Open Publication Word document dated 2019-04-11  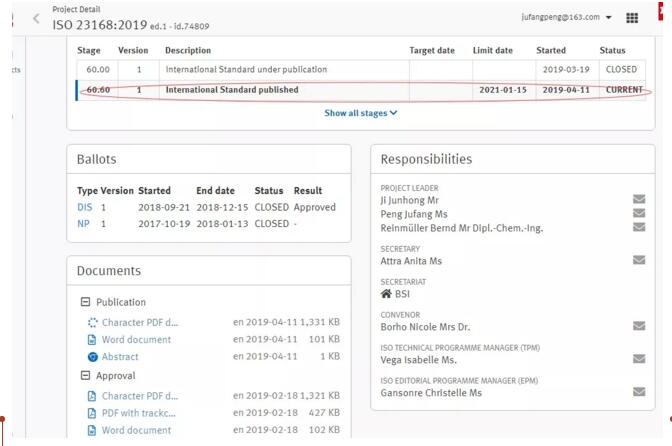[136, 339]
